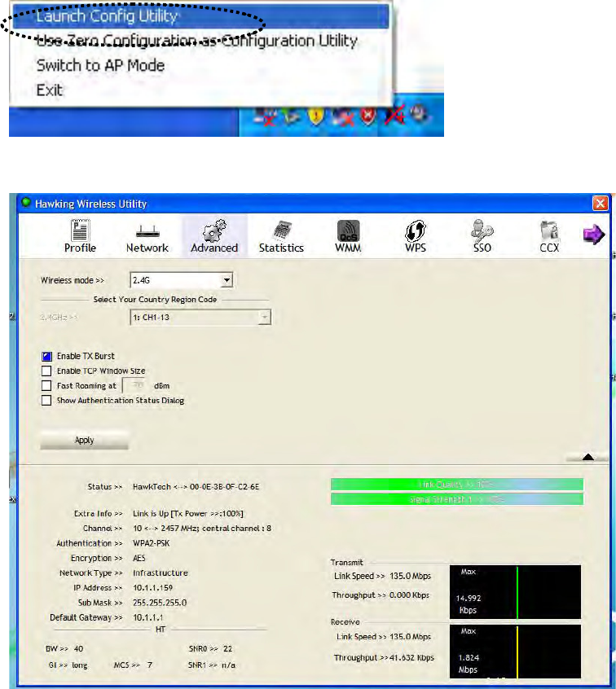Collapse the status panel with the black triangle

587,458
